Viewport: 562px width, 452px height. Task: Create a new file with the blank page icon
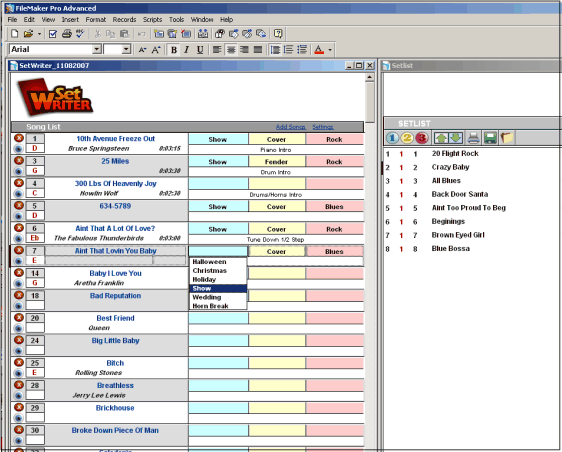click(14, 34)
